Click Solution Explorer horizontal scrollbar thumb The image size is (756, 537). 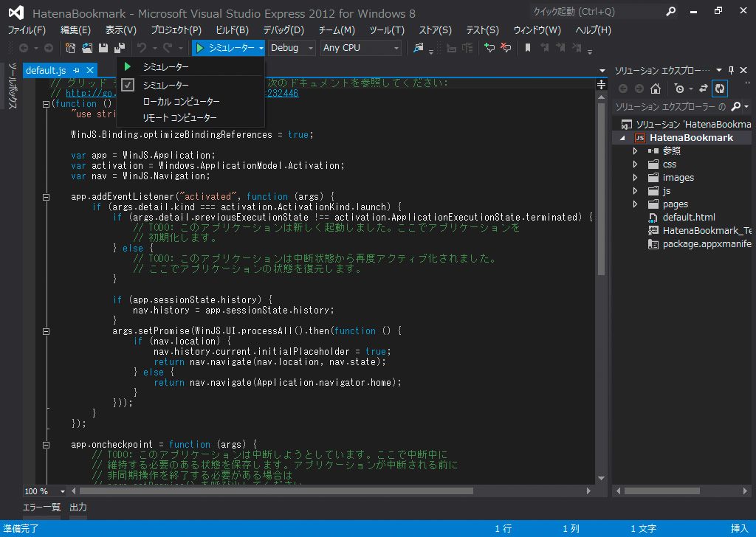point(662,491)
